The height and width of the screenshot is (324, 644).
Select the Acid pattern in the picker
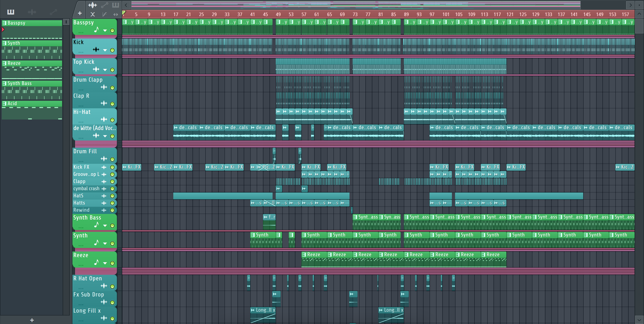point(32,110)
